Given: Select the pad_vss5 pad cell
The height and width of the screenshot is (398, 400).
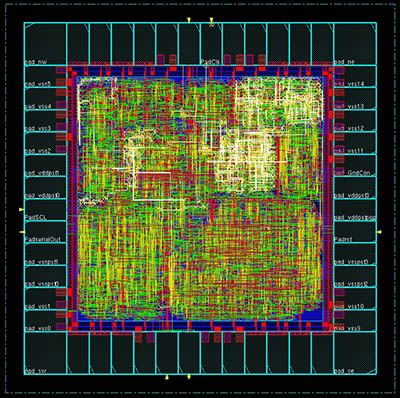Looking at the screenshot, I should click(x=46, y=77).
